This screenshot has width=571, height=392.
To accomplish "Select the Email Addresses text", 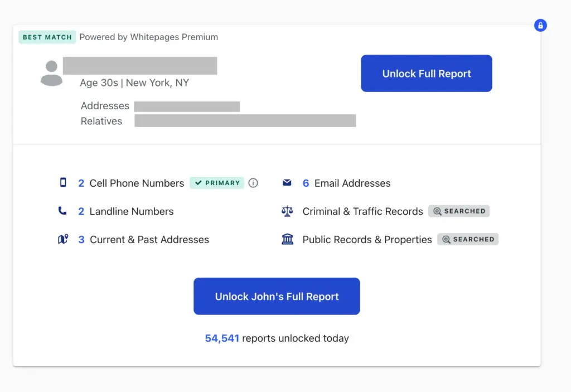I will click(352, 183).
